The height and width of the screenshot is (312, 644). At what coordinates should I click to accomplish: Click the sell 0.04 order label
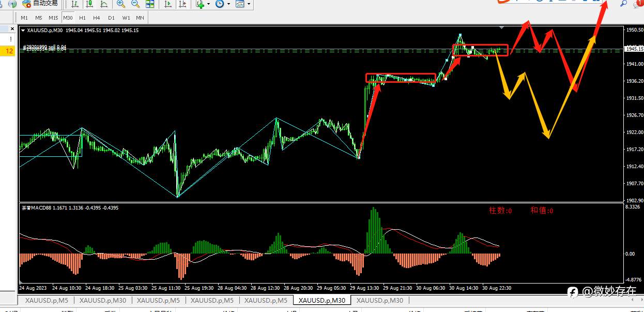45,48
